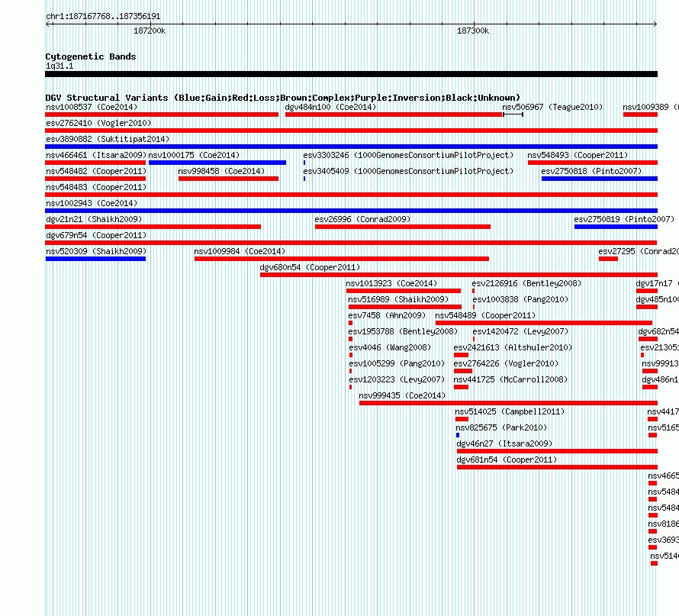This screenshot has height=616, width=679.
Task: Click nsv998458 (Coe2014) label
Action: coord(220,171)
